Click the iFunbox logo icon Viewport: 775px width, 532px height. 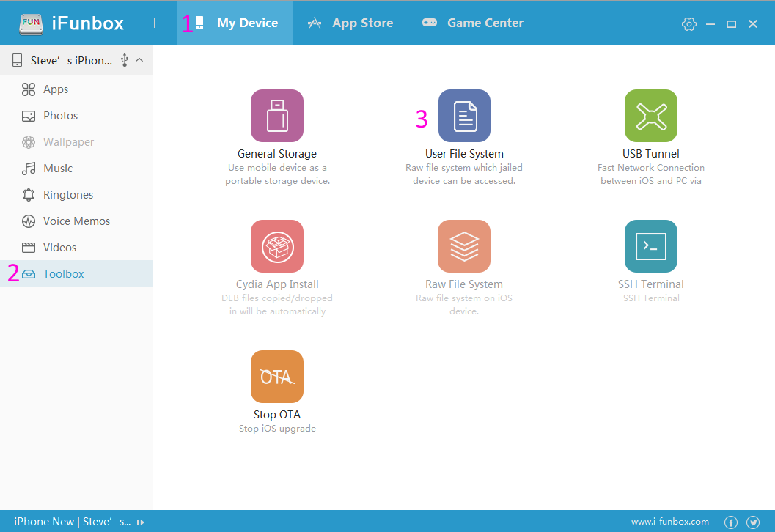(x=31, y=23)
